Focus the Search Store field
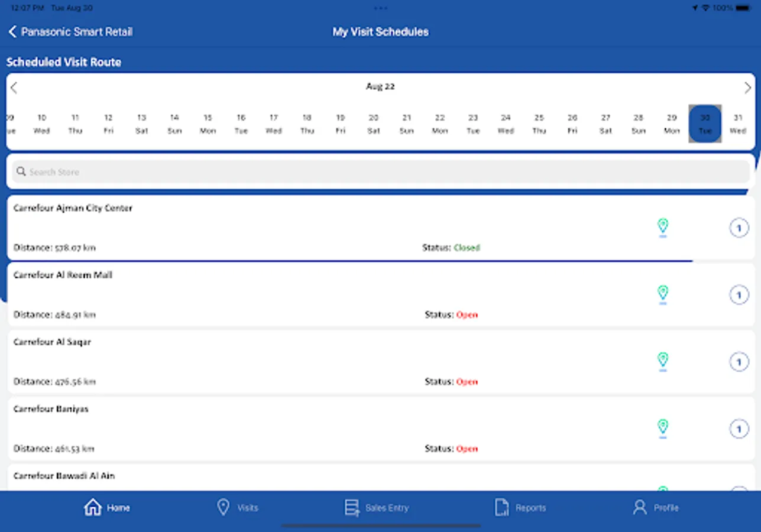This screenshot has height=532, width=761. (381, 172)
